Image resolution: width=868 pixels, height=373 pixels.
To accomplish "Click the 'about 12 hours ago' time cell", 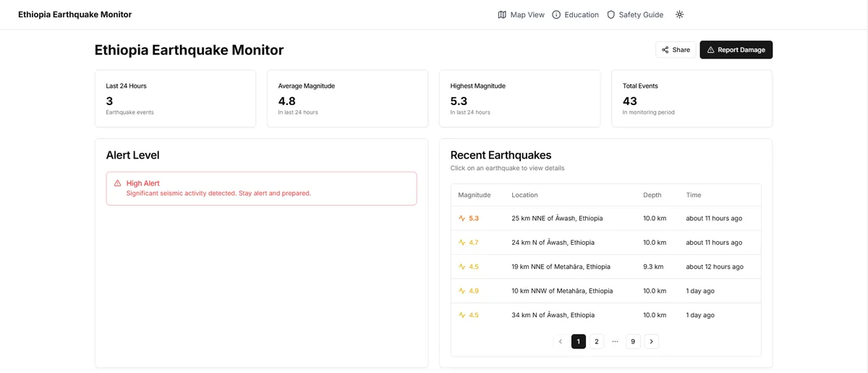I will tap(715, 267).
